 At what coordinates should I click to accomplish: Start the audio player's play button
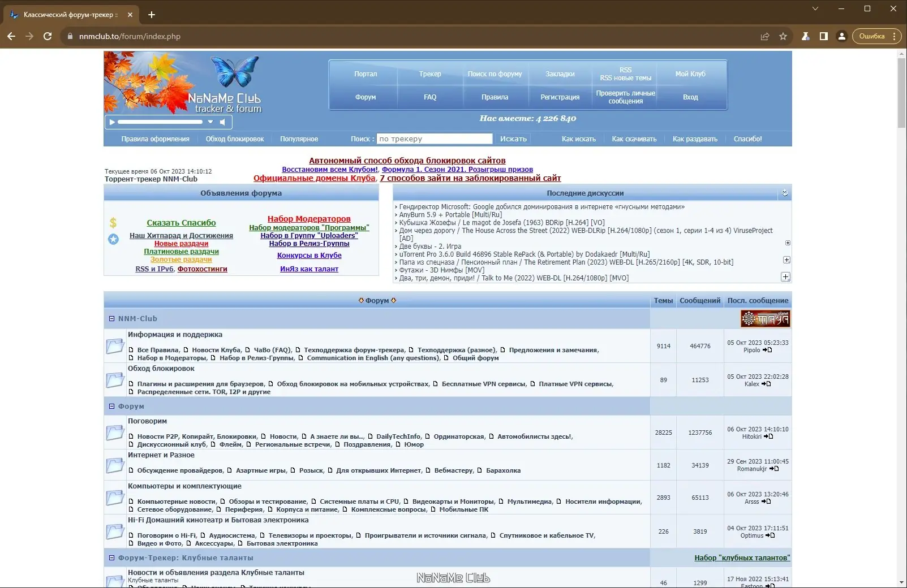click(112, 122)
